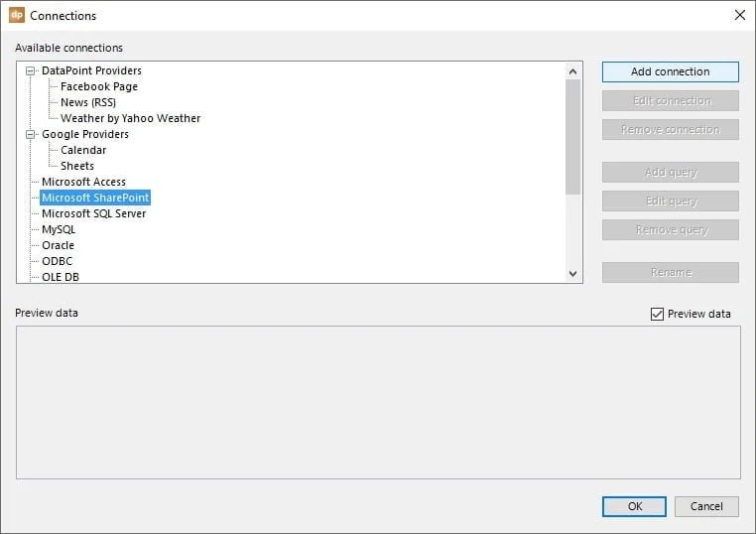This screenshot has height=534, width=756.
Task: Select the highlighted Microsoft SharePoint item
Action: click(x=95, y=198)
